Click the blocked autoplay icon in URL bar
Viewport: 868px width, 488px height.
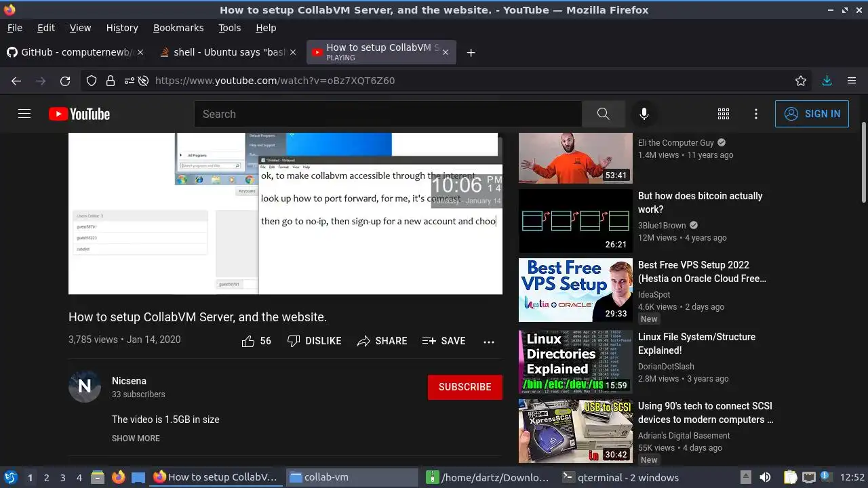(x=143, y=81)
